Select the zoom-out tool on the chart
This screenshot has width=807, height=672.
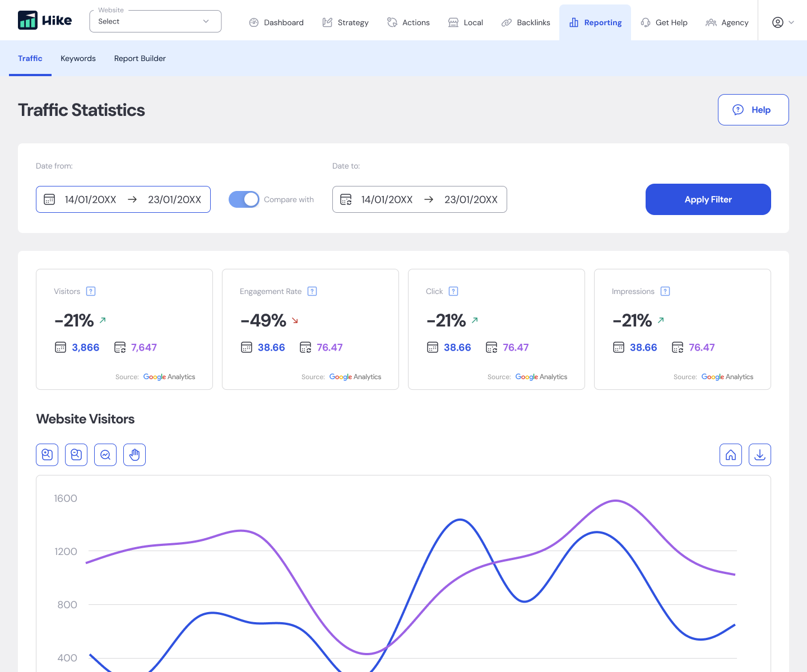[76, 455]
